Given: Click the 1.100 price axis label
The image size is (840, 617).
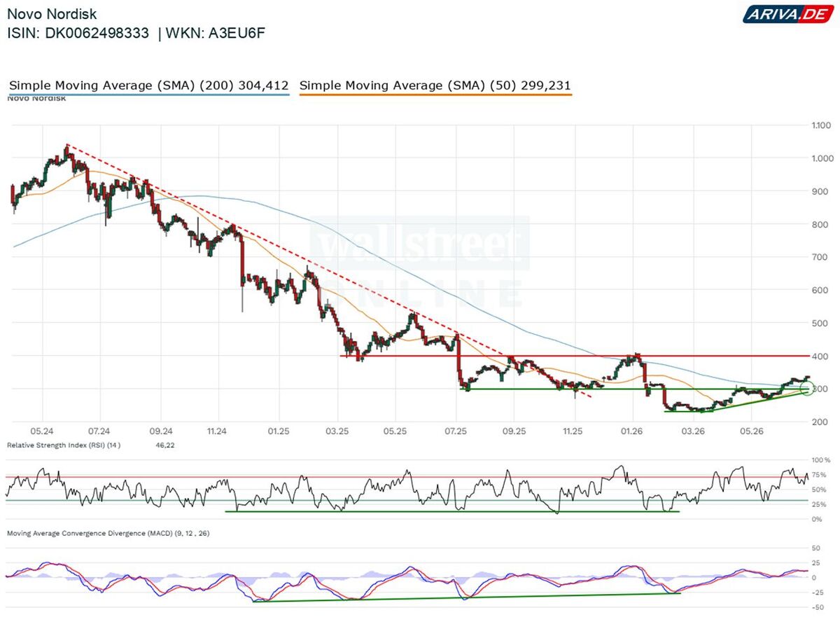Looking at the screenshot, I should point(820,125).
